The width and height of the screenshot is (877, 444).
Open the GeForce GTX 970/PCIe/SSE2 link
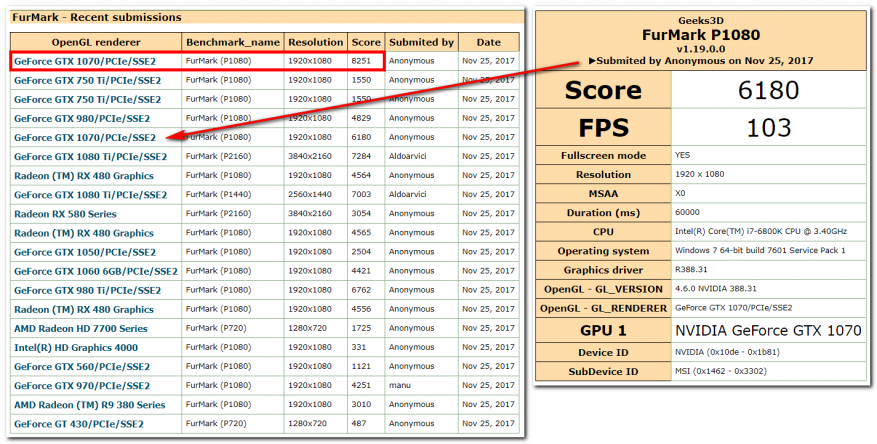click(82, 386)
